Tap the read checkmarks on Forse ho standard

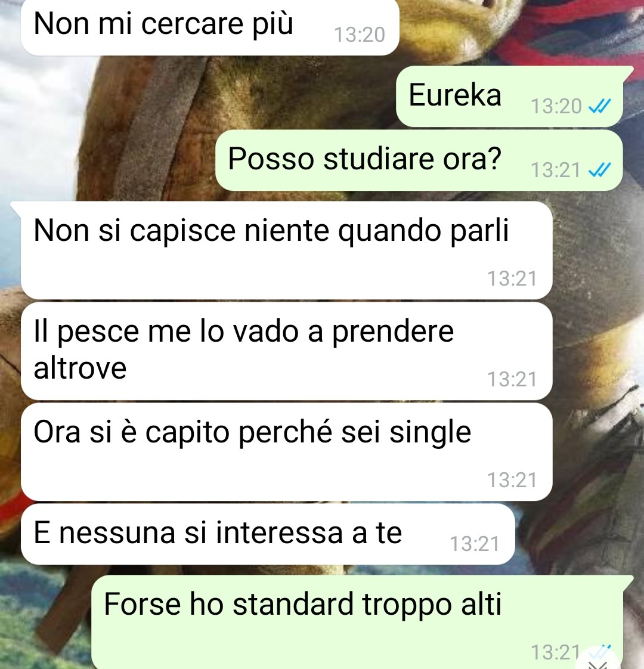coord(600,652)
